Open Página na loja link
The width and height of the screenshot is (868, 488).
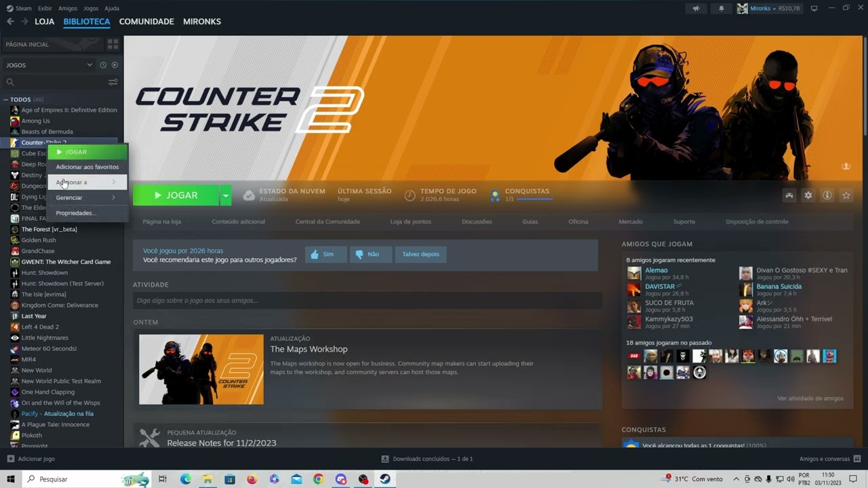coord(161,222)
